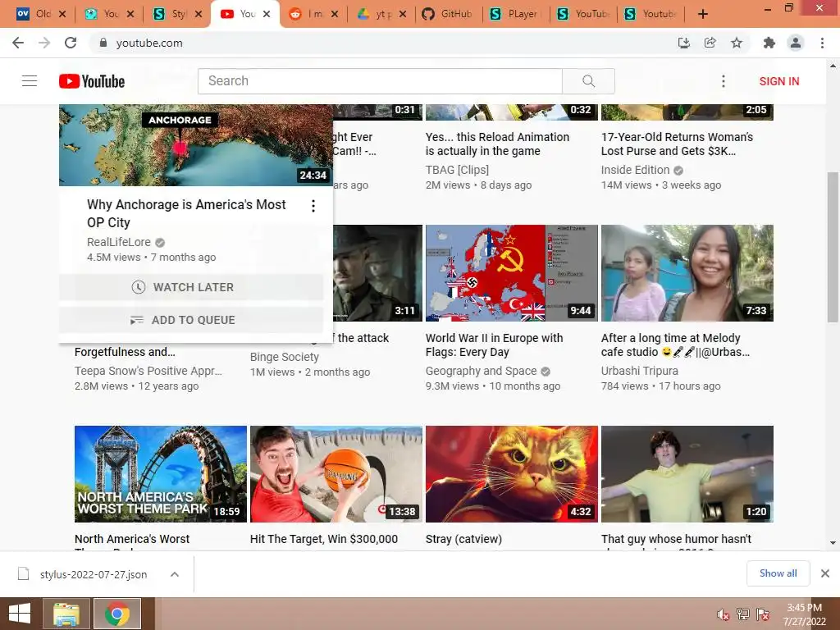840x630 pixels.
Task: Click the Action Center flag tray icon
Action: [763, 614]
